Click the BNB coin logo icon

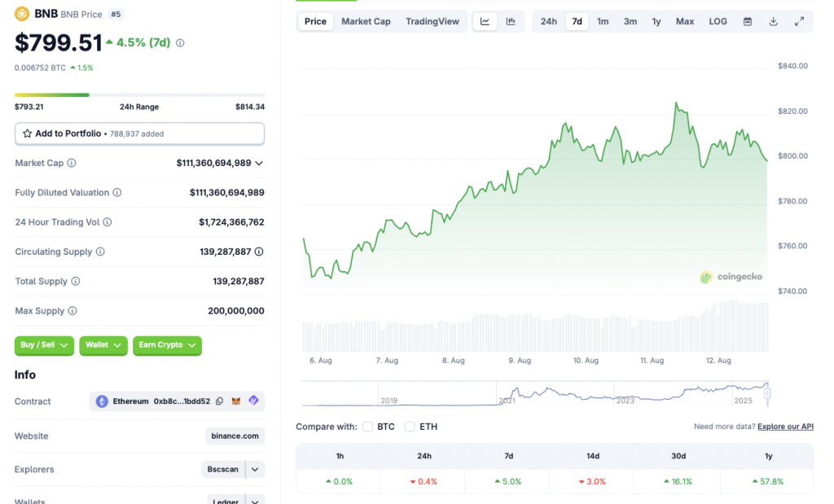pyautogui.click(x=22, y=14)
